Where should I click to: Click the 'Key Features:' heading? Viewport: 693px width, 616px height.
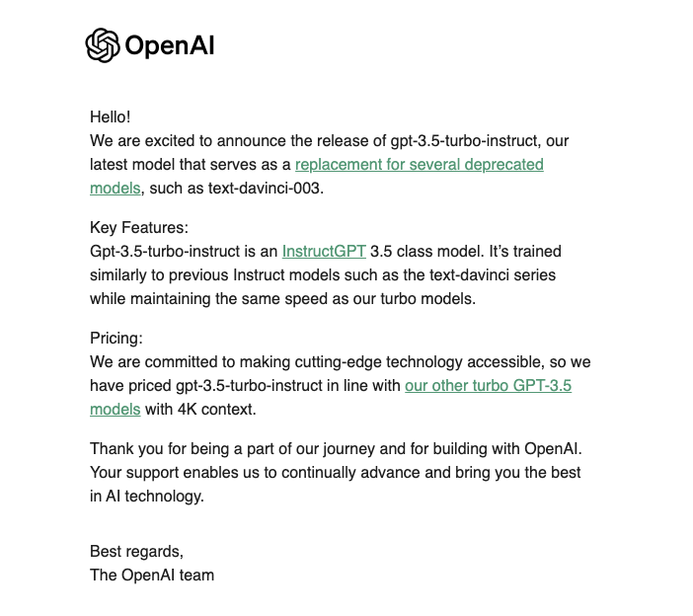coord(139,228)
